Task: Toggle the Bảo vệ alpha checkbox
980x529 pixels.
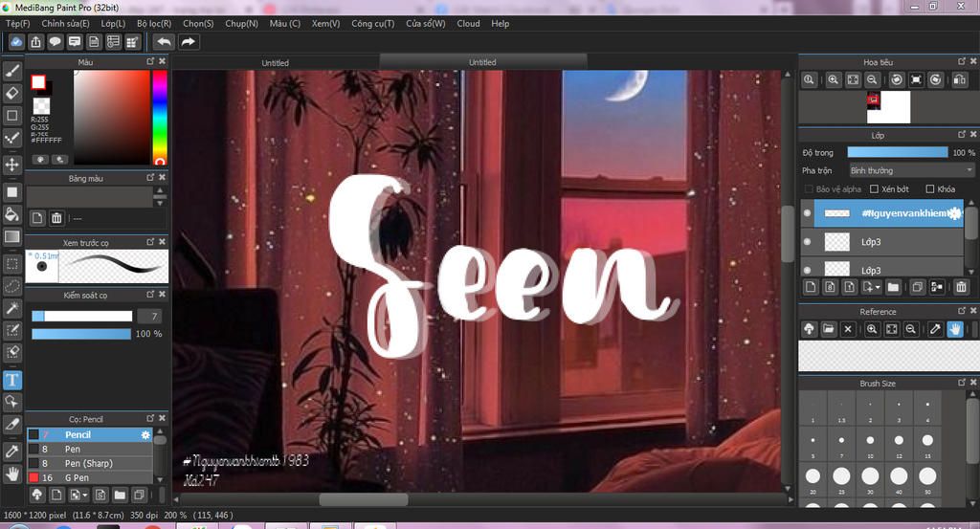Action: pyautogui.click(x=809, y=188)
